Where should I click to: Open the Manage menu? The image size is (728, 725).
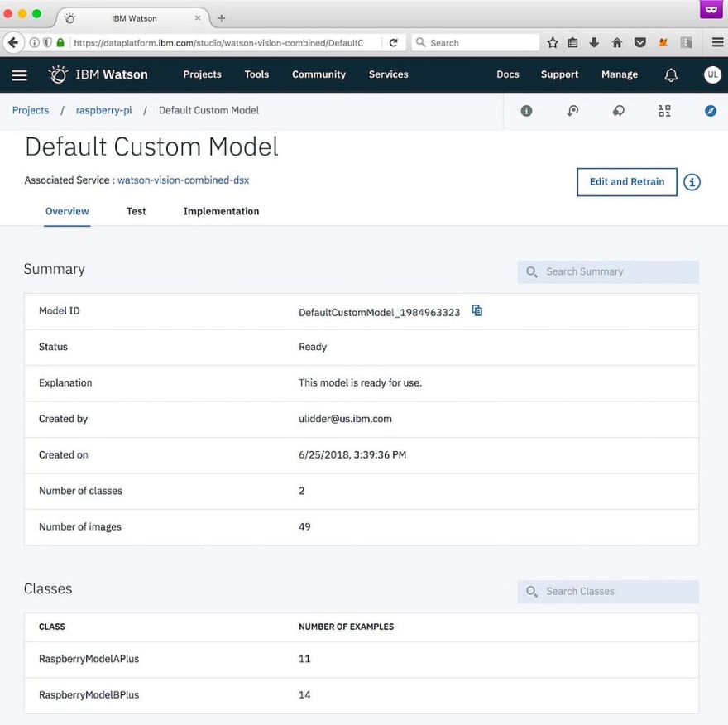coord(619,74)
